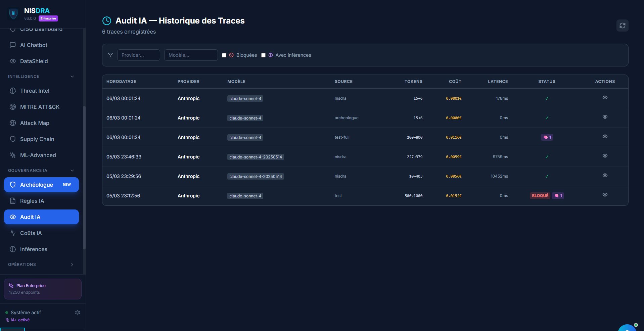Screen dimensions: 644x331
Task: Click the Modèle filter field
Action: pos(191,55)
